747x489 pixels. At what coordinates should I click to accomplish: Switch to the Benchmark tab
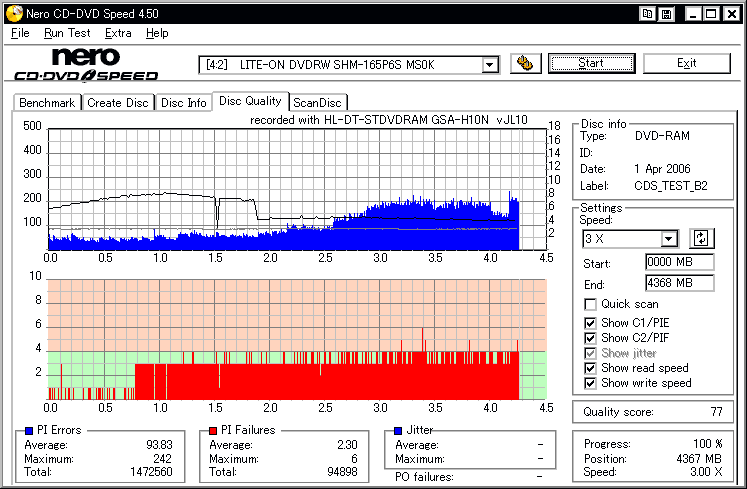point(47,102)
